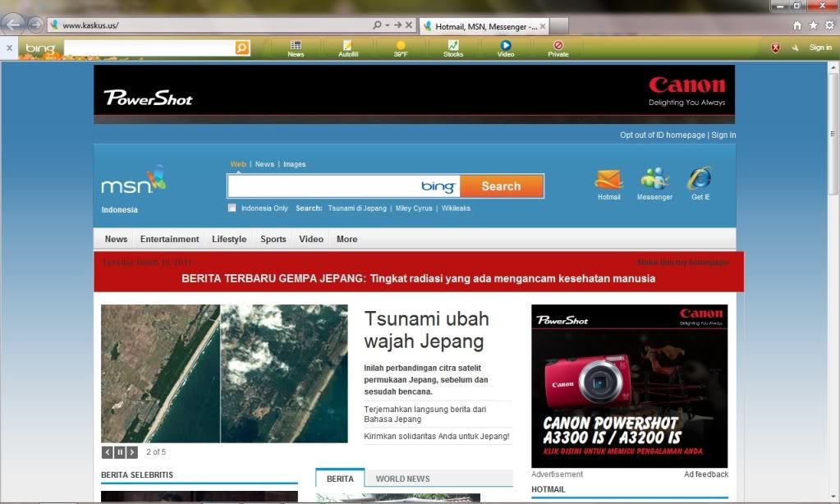Expand the More navigation menu
840x504 pixels.
click(347, 239)
